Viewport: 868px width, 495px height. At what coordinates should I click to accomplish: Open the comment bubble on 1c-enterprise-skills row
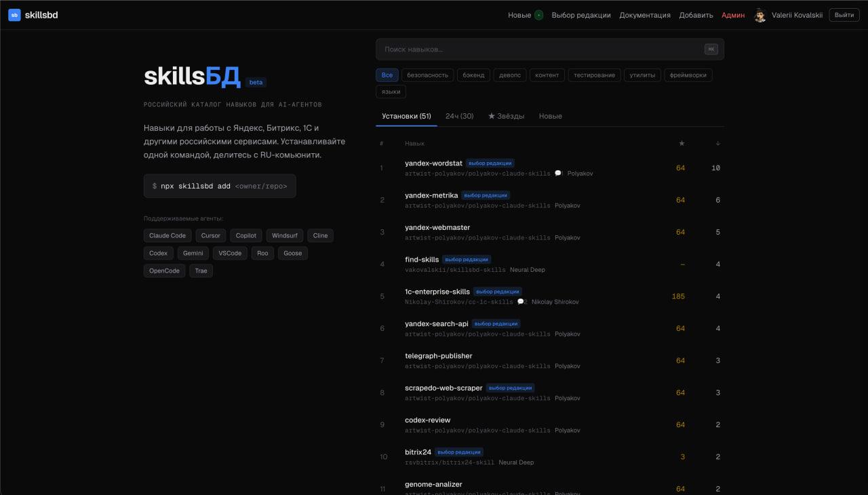click(521, 302)
